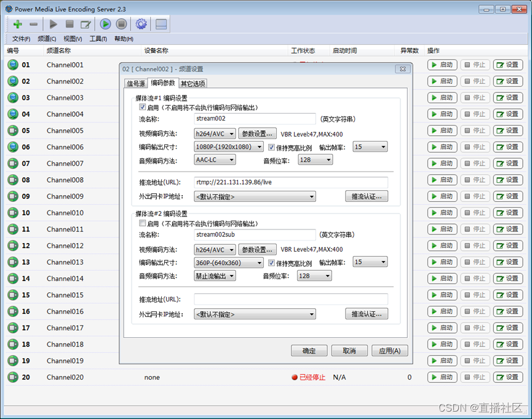Open the 视图(V) menu

[x=73, y=39]
